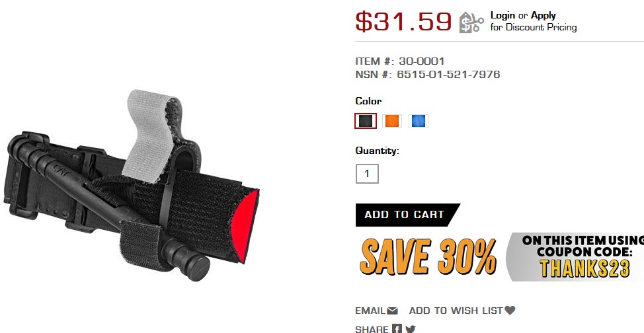Screen dimensions: 644x333
Task: Click the Quantity input field
Action: pos(367,174)
